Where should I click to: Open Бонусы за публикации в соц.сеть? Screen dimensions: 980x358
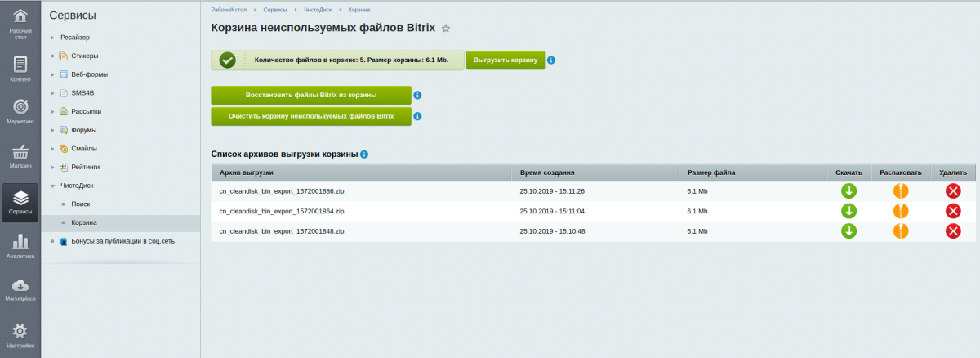pyautogui.click(x=122, y=241)
